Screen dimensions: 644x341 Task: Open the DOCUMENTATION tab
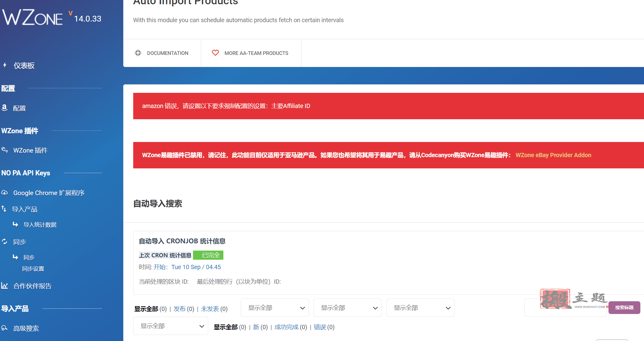tap(162, 53)
